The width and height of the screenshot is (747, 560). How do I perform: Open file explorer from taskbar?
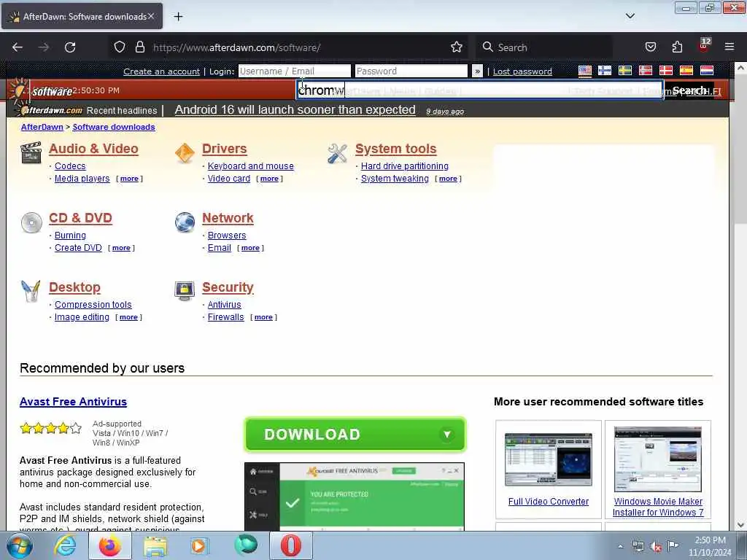click(155, 546)
